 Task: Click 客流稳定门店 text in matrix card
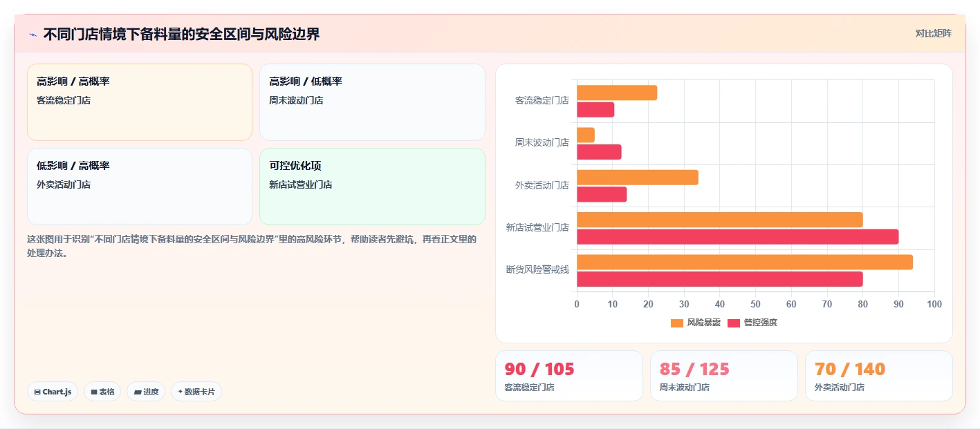point(64,101)
